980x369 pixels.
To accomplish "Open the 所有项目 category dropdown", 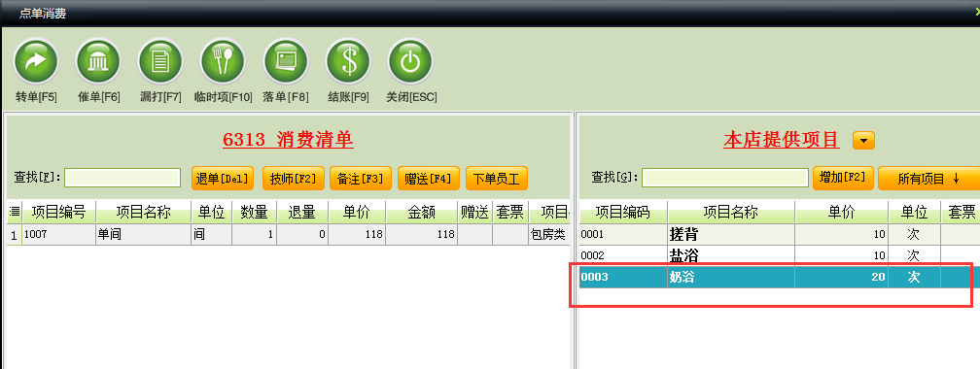I will point(928,179).
